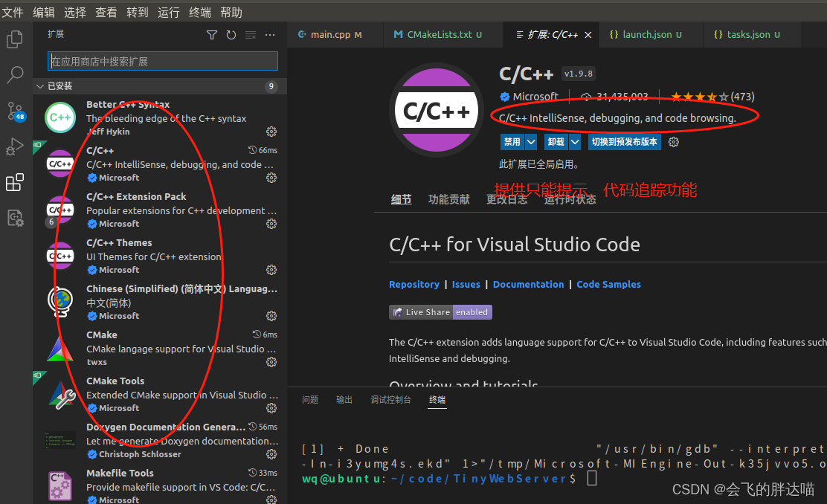
Task: Switch to CMakeLists.txt editor tab
Action: pyautogui.click(x=443, y=35)
